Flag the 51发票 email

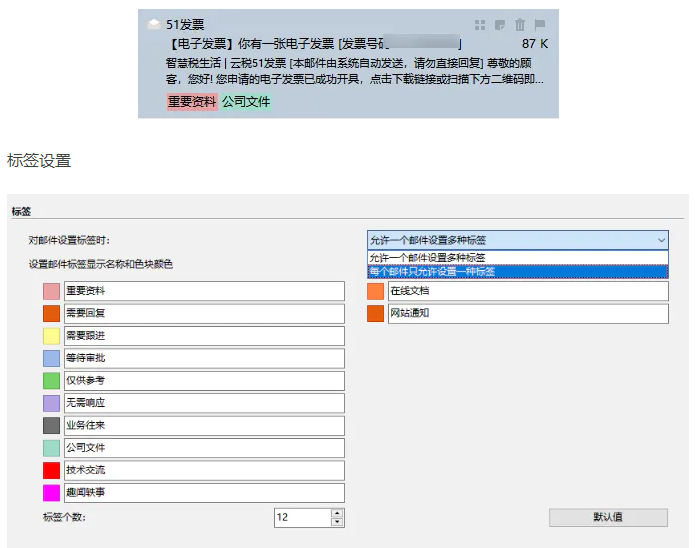[540, 25]
